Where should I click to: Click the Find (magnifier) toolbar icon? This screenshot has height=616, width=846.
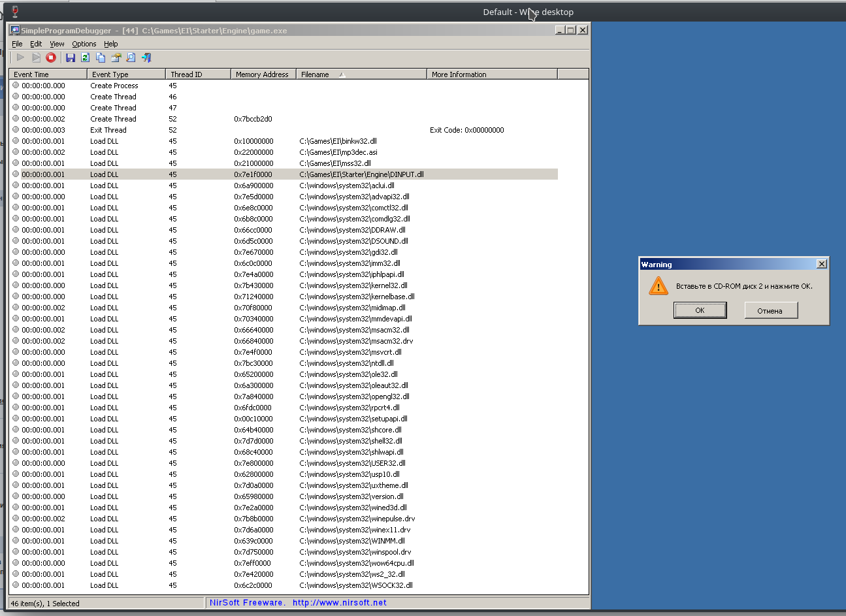[131, 57]
